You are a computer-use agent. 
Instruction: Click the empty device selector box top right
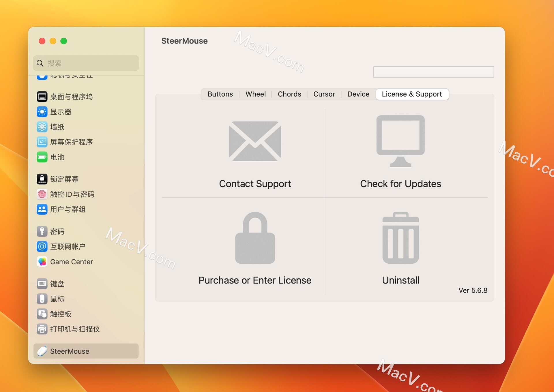[x=433, y=72]
